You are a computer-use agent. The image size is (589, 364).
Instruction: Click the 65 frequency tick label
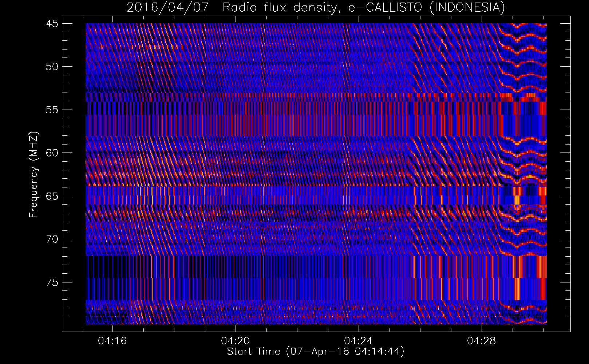pyautogui.click(x=52, y=196)
